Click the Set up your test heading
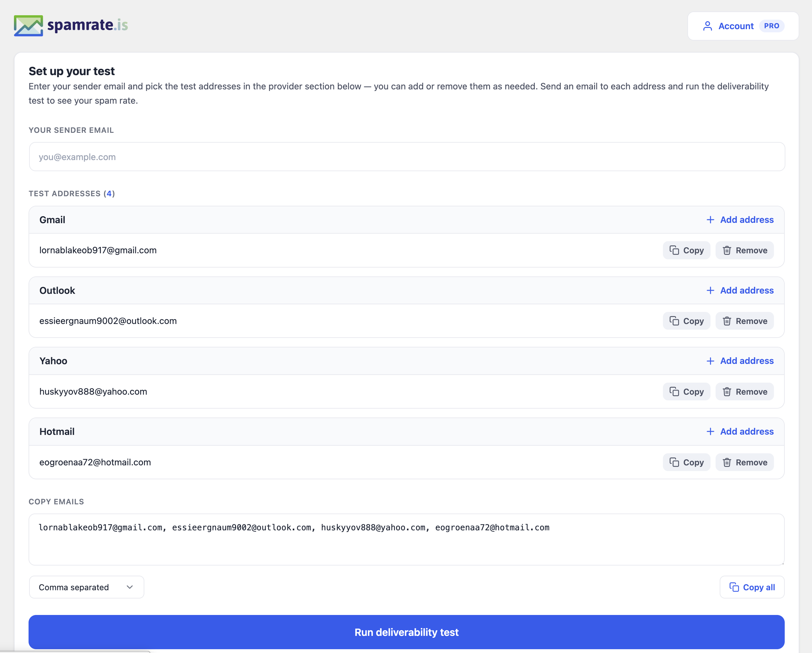This screenshot has width=812, height=653. click(72, 71)
